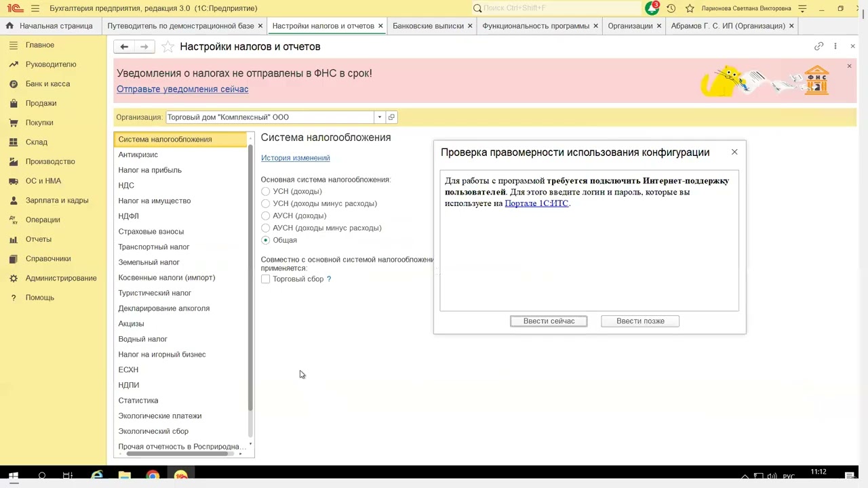Open the Склад section

[x=37, y=142]
